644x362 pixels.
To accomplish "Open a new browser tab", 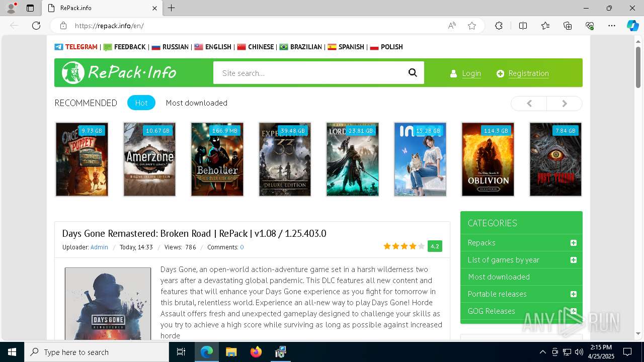I will click(x=172, y=8).
